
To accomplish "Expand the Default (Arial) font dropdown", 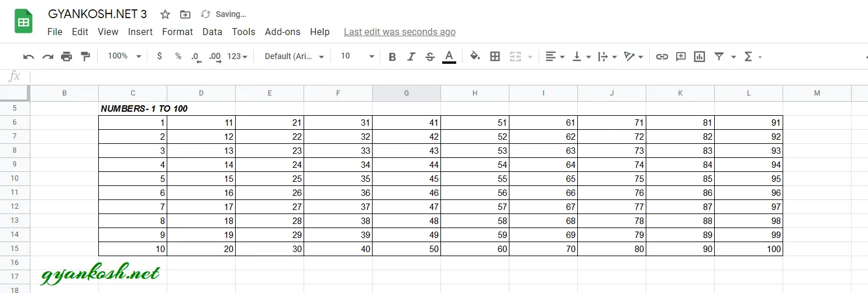I will (x=294, y=56).
